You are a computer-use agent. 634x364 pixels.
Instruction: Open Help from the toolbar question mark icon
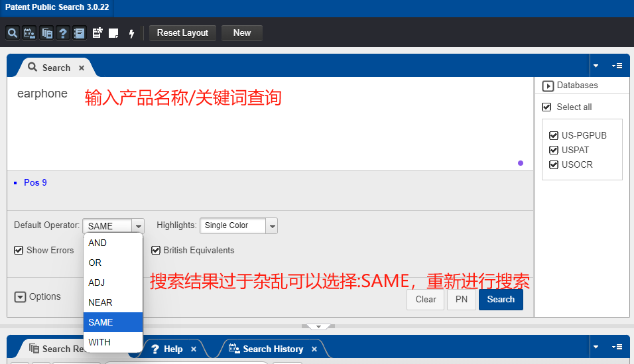(x=63, y=32)
